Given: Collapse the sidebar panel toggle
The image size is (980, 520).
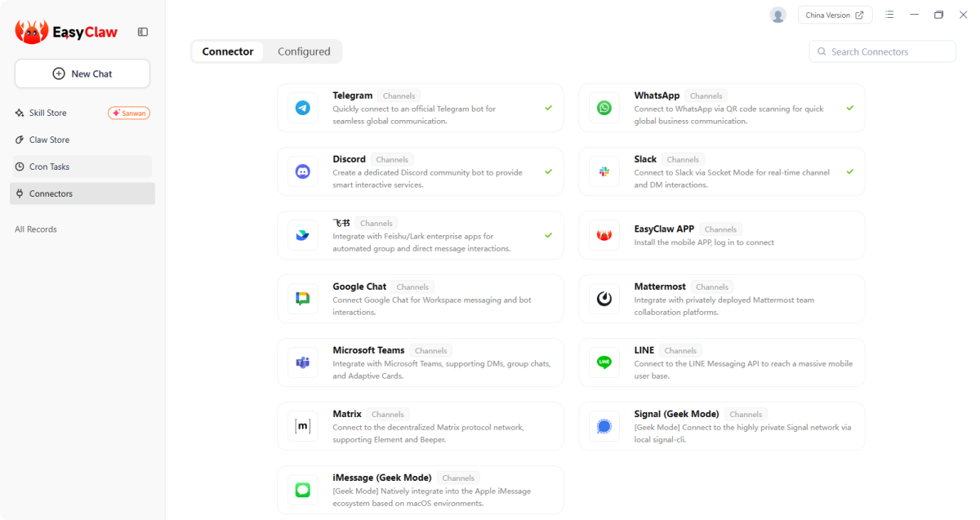Looking at the screenshot, I should click(x=143, y=32).
